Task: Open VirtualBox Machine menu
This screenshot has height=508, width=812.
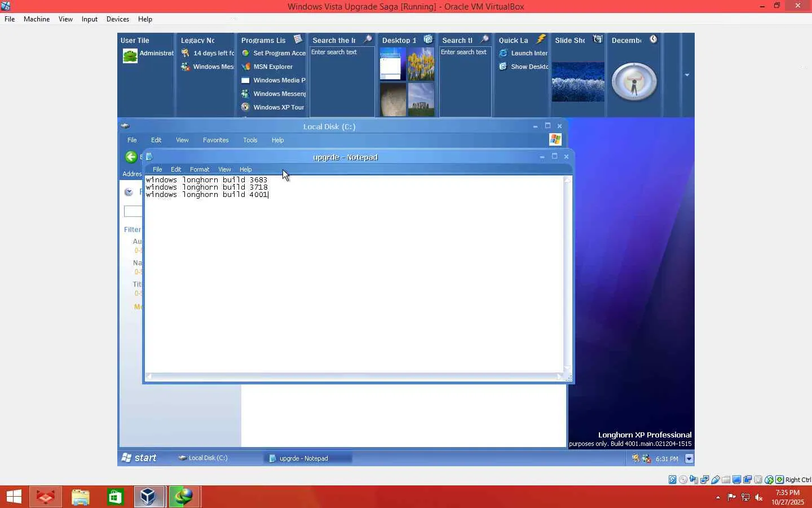Action: coord(37,19)
